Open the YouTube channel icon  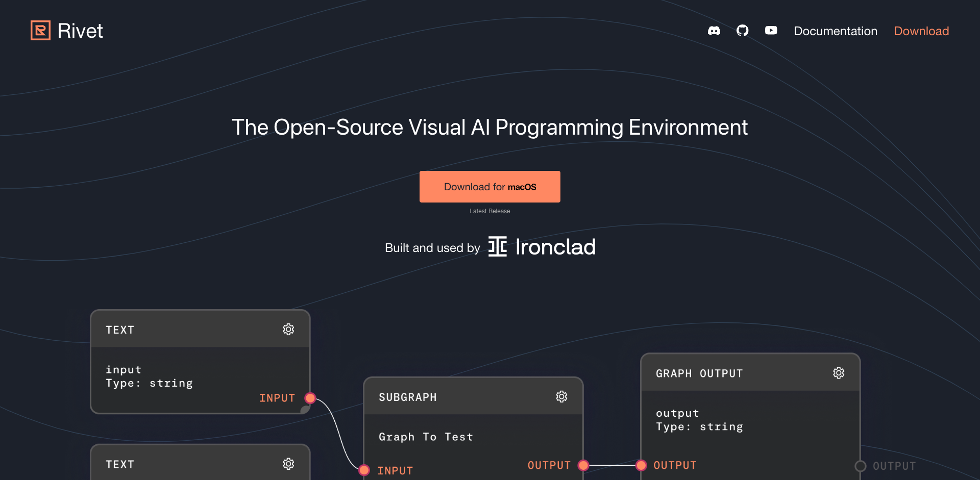(771, 31)
